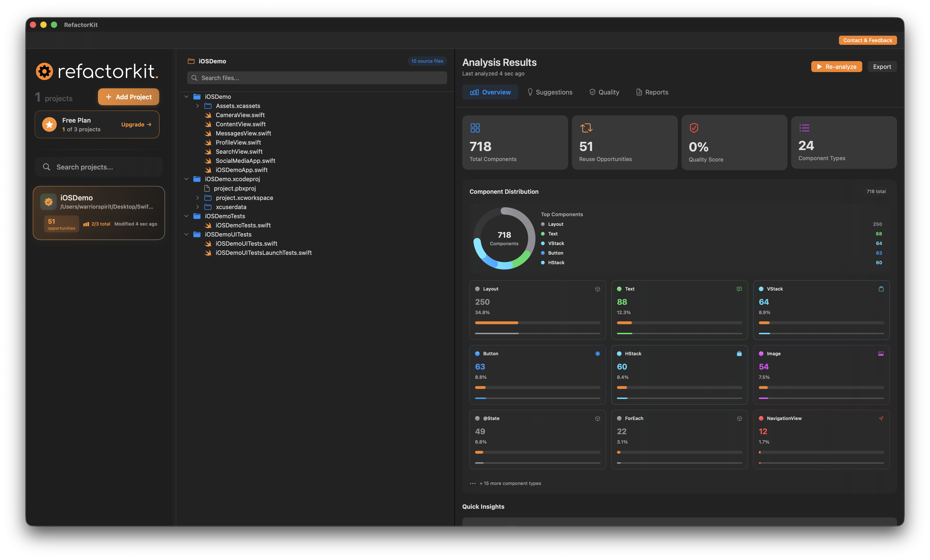Select the iOSDemo project card
Image resolution: width=930 pixels, height=560 pixels.
click(99, 213)
